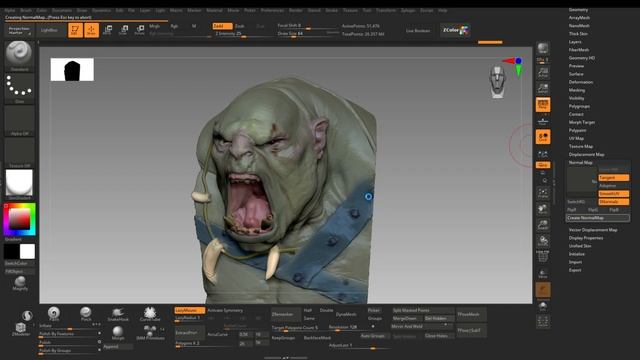Screen dimensions: 640x360
Task: Toggle the Floor grid button
Action: (x=543, y=121)
